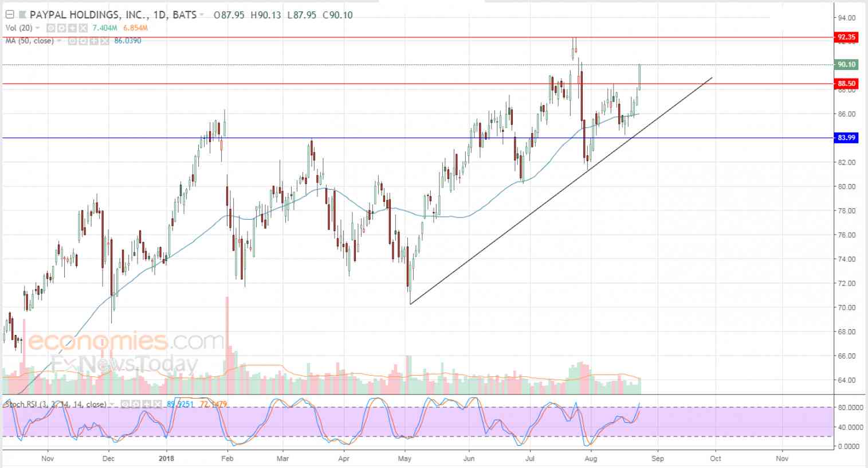The height and width of the screenshot is (468, 868).
Task: Select the black ascending trend line
Action: (x=561, y=190)
